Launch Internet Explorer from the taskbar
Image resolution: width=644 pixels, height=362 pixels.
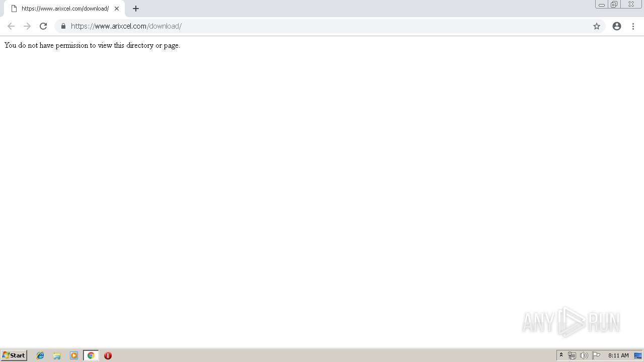pyautogui.click(x=40, y=355)
